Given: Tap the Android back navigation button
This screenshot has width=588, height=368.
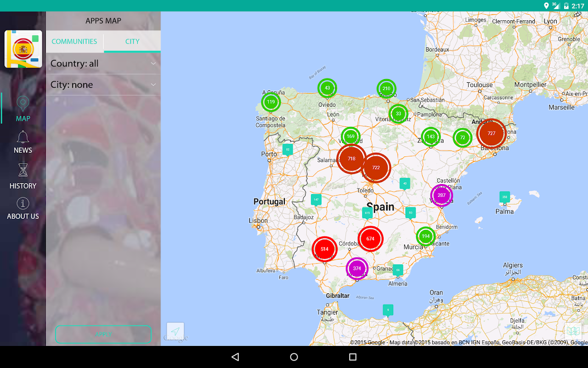Looking at the screenshot, I should point(235,357).
